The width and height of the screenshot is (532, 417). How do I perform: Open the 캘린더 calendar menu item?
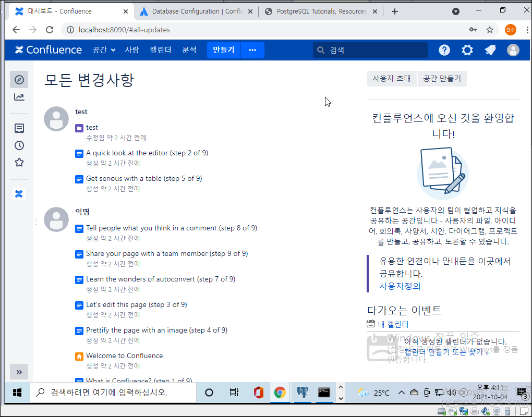tap(161, 50)
